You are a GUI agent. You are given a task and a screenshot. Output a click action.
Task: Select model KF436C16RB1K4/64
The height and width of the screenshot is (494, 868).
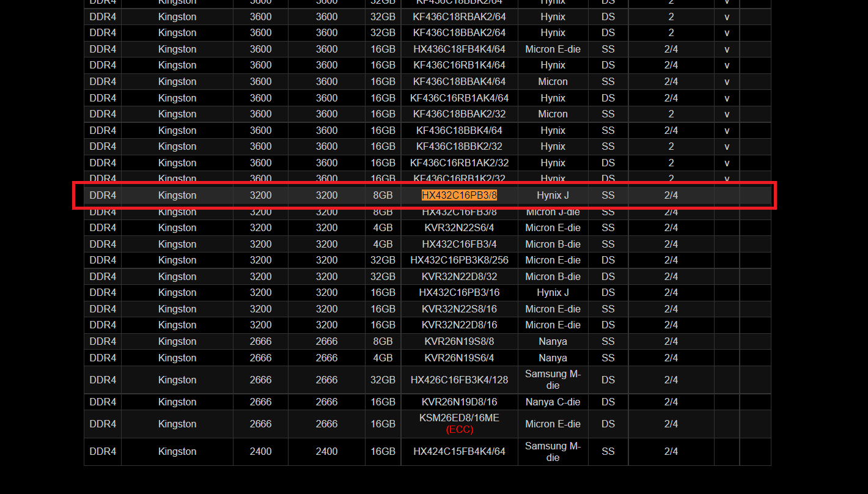[x=459, y=65]
